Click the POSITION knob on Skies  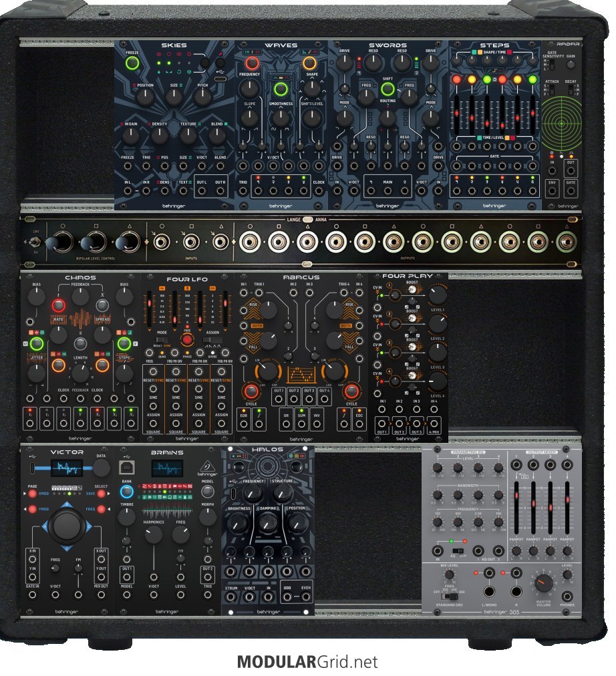click(145, 98)
